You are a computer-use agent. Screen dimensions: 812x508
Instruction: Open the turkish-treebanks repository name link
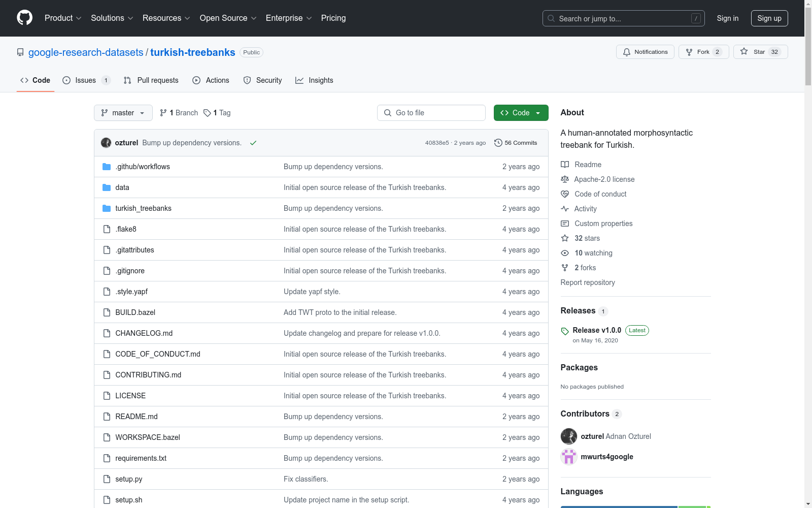click(x=193, y=52)
